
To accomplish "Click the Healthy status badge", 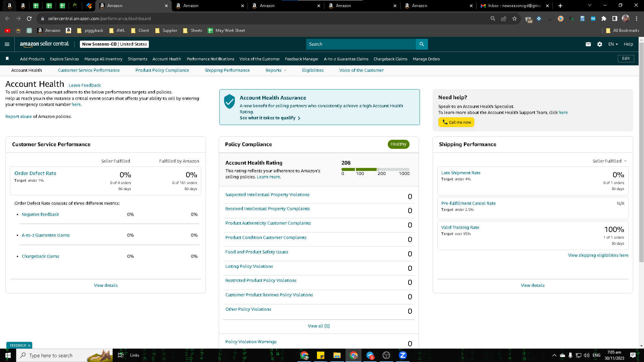I will click(x=398, y=144).
